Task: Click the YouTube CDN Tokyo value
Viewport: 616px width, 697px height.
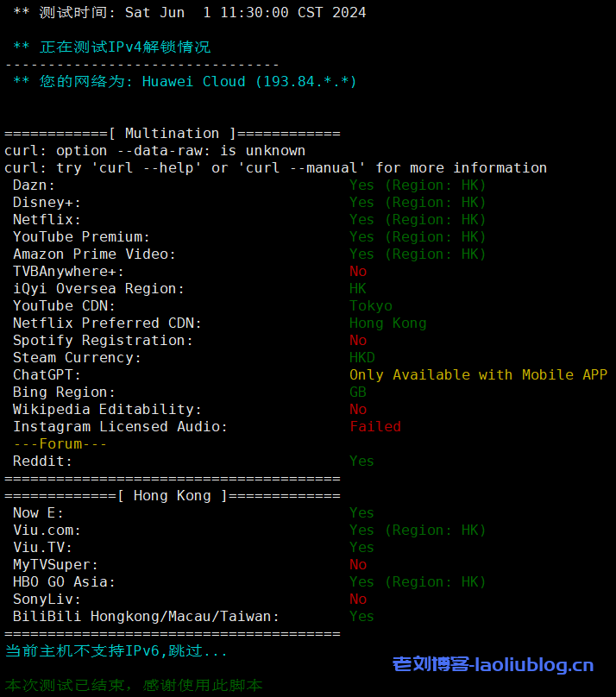Action: tap(370, 305)
